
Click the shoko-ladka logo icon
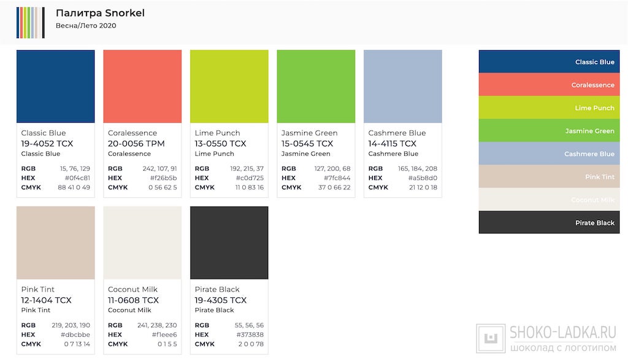click(491, 339)
